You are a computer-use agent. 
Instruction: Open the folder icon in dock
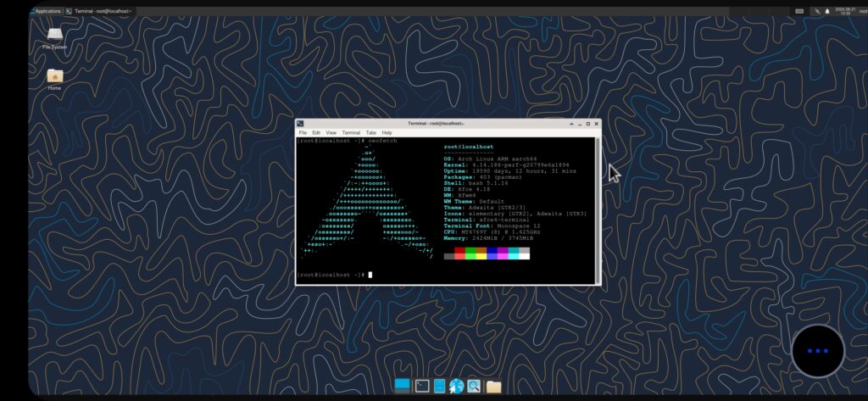[493, 387]
